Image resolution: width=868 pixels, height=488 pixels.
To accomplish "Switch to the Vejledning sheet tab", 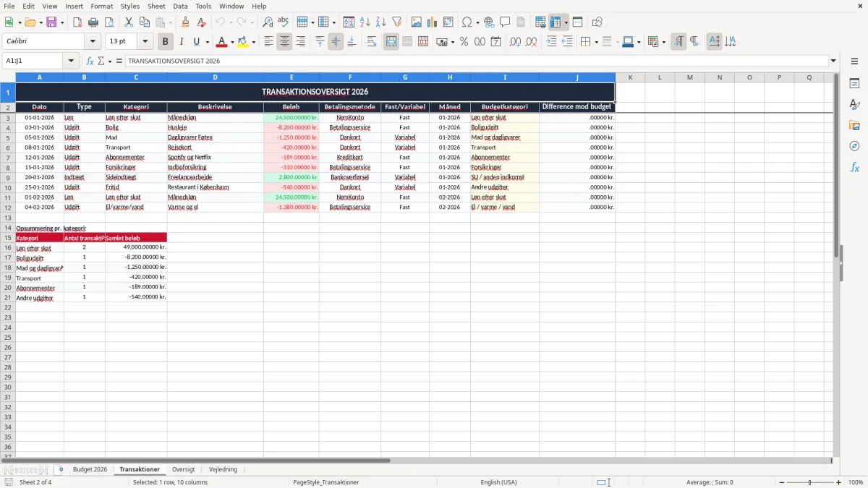I will pos(223,469).
